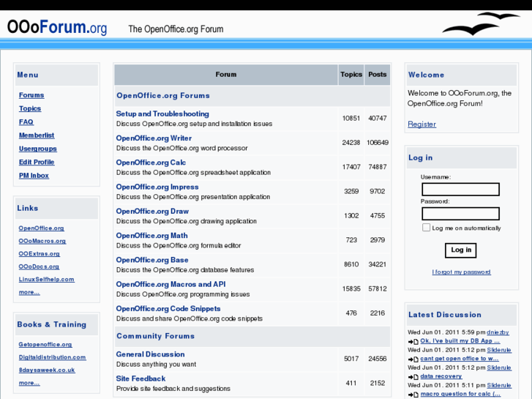
Task: Click post icon beside 'macro question for calc'
Action: pos(413,395)
